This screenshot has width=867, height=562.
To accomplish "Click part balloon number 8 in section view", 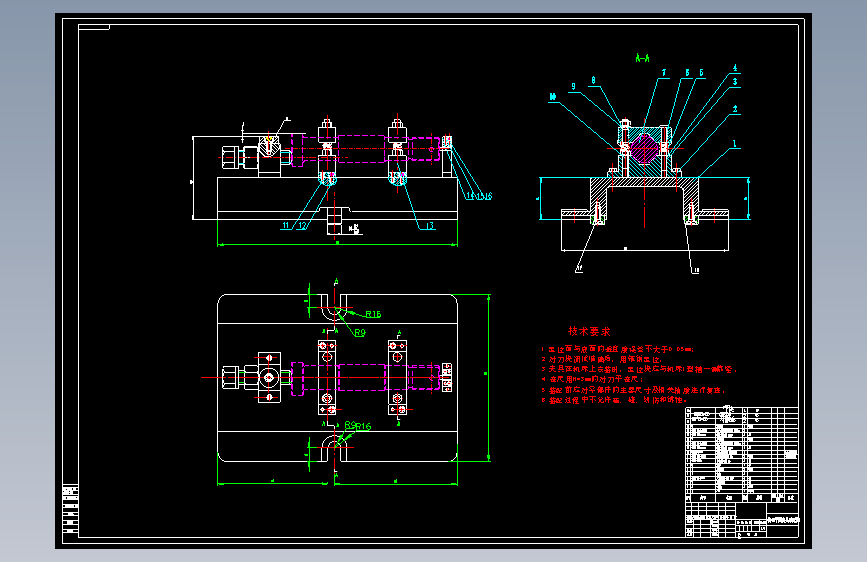I will [x=593, y=81].
